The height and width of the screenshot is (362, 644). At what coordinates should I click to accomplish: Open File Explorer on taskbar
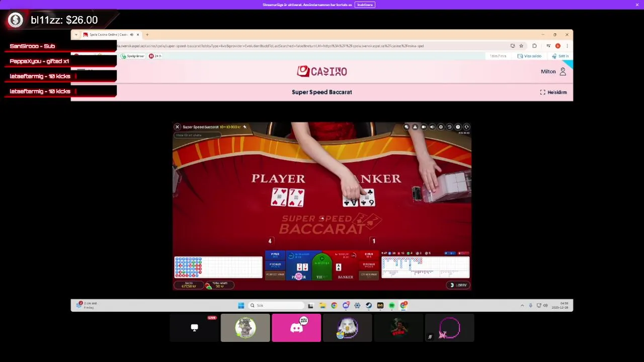323,306
